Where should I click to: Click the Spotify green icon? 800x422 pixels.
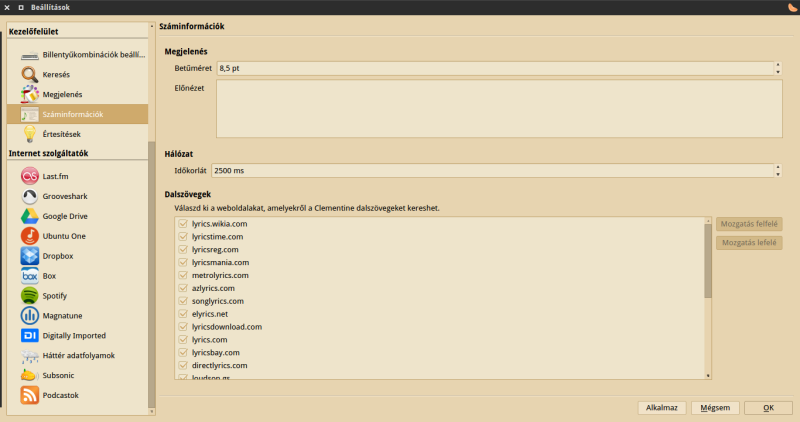30,295
